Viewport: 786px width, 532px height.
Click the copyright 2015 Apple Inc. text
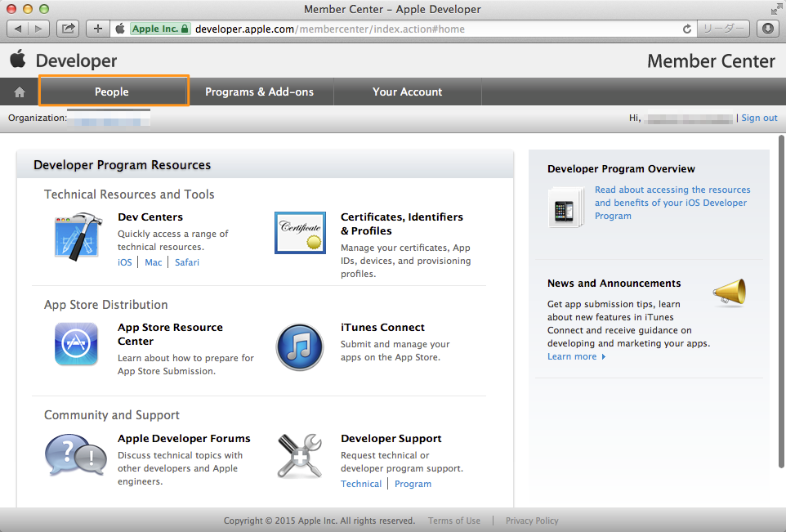point(319,521)
